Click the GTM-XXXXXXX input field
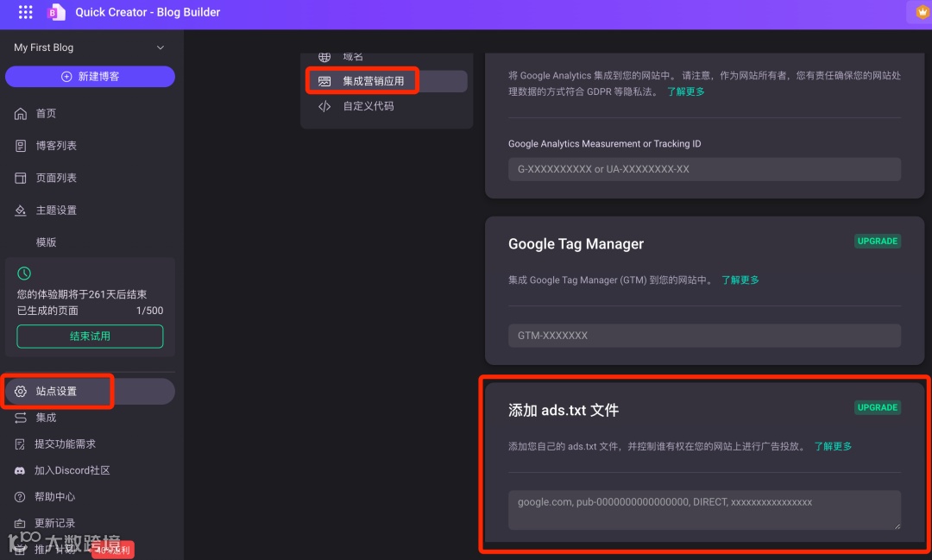 click(704, 336)
